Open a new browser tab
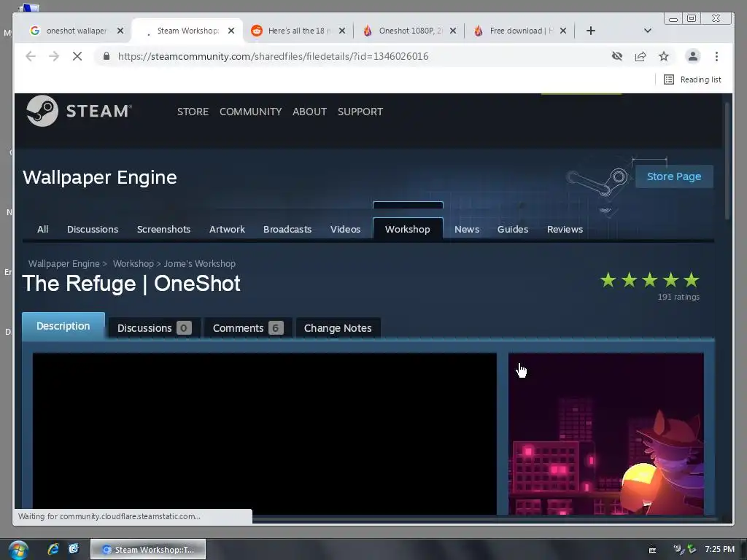747x560 pixels. tap(591, 31)
